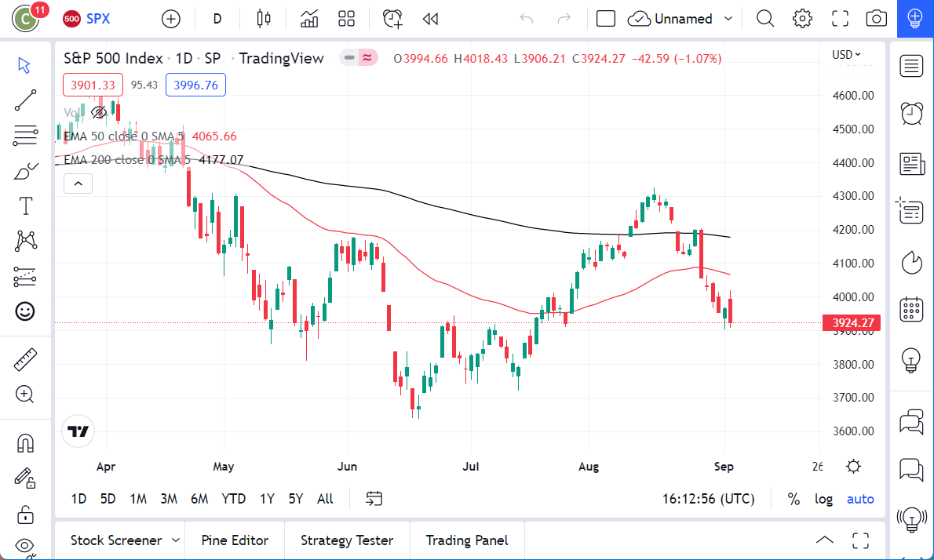Hide the Volume indicator with its eye icon
The width and height of the screenshot is (934, 560).
[99, 112]
